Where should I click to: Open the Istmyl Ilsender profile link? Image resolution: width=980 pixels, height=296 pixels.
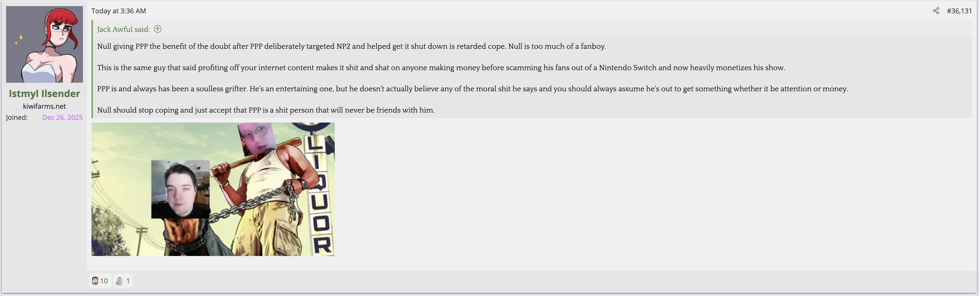coord(44,94)
